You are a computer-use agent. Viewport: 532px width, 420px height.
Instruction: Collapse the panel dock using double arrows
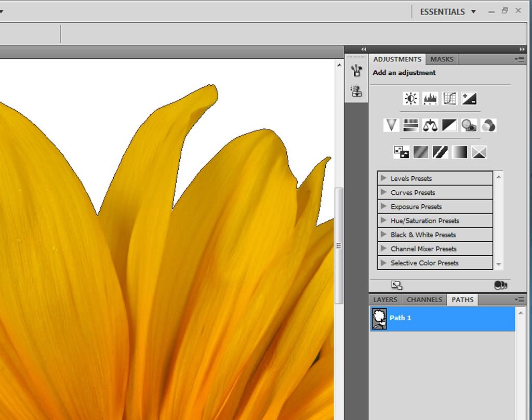tap(522, 49)
